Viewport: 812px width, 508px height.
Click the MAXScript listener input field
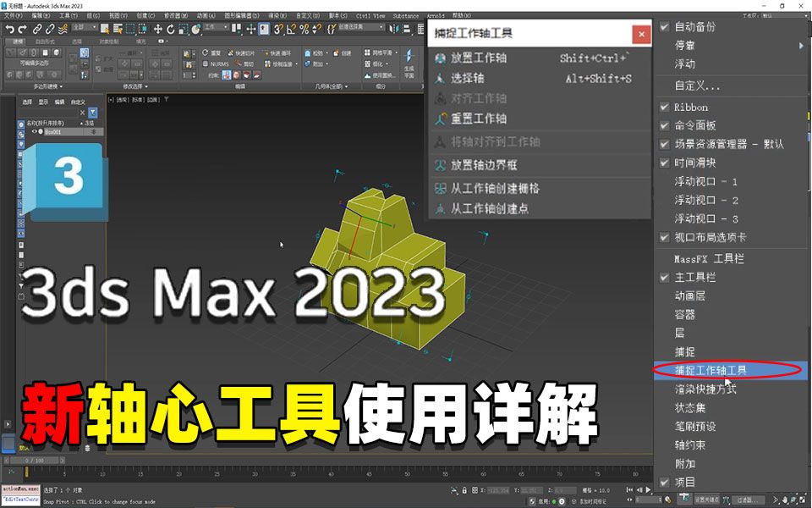pyautogui.click(x=20, y=500)
